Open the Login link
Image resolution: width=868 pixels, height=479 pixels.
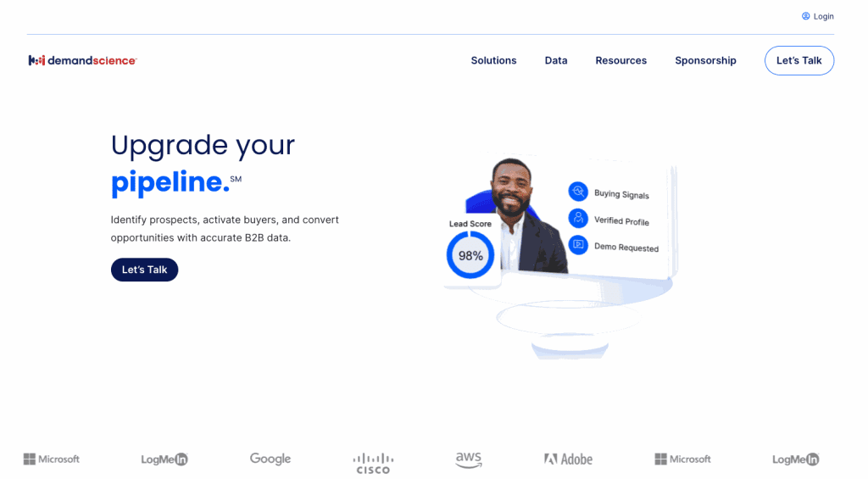coord(818,16)
